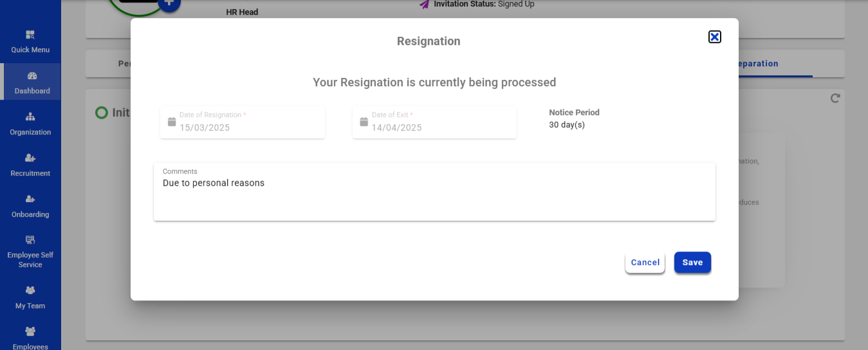The width and height of the screenshot is (868, 350).
Task: Open the My Team sidebar icon
Action: coord(30,291)
